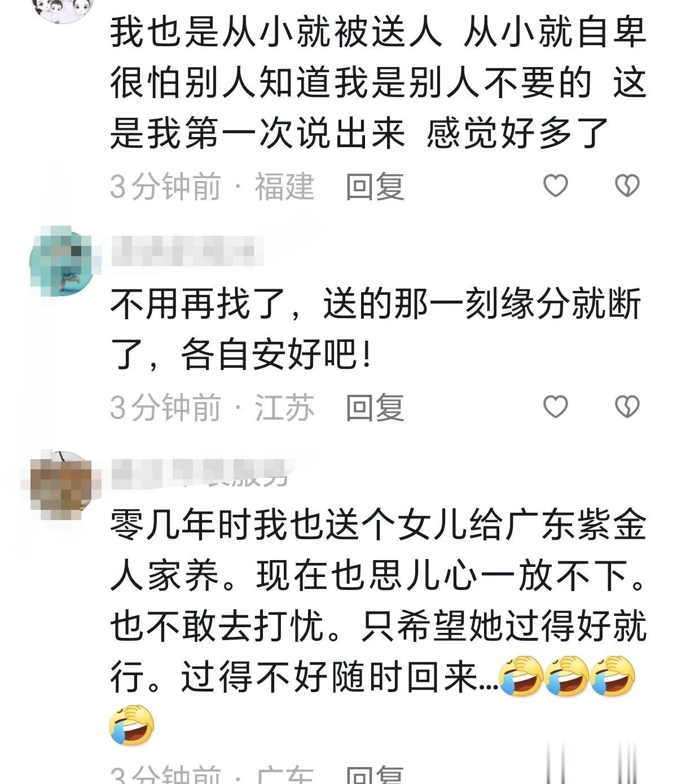Like the Fujian comment with the heart icon

pyautogui.click(x=556, y=186)
